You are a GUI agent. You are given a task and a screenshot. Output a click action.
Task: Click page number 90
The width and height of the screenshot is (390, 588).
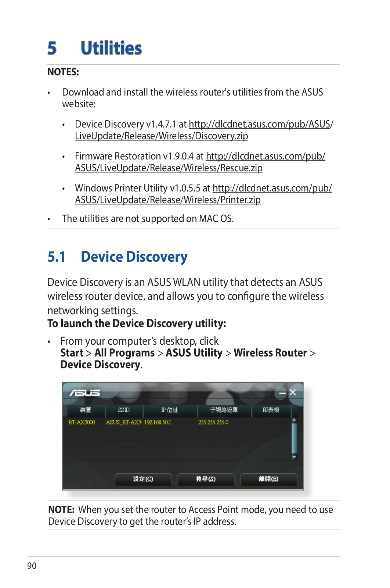[x=32, y=566]
